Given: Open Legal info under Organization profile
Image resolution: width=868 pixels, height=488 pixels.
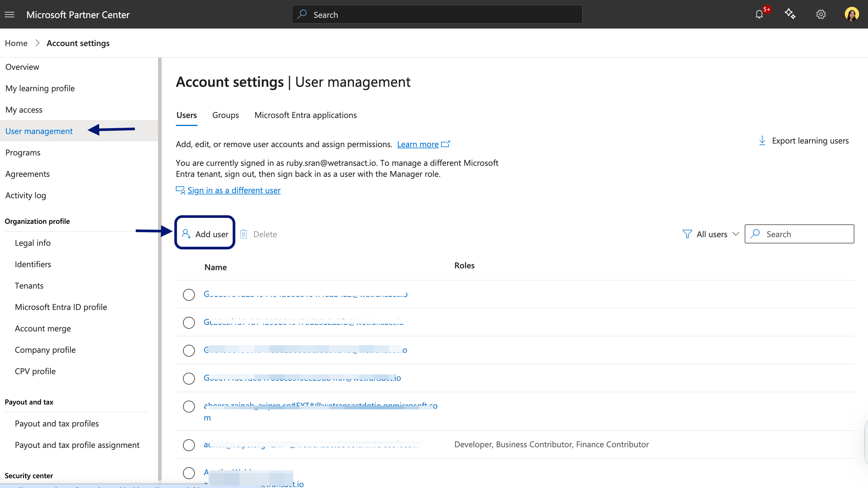Looking at the screenshot, I should (x=33, y=243).
